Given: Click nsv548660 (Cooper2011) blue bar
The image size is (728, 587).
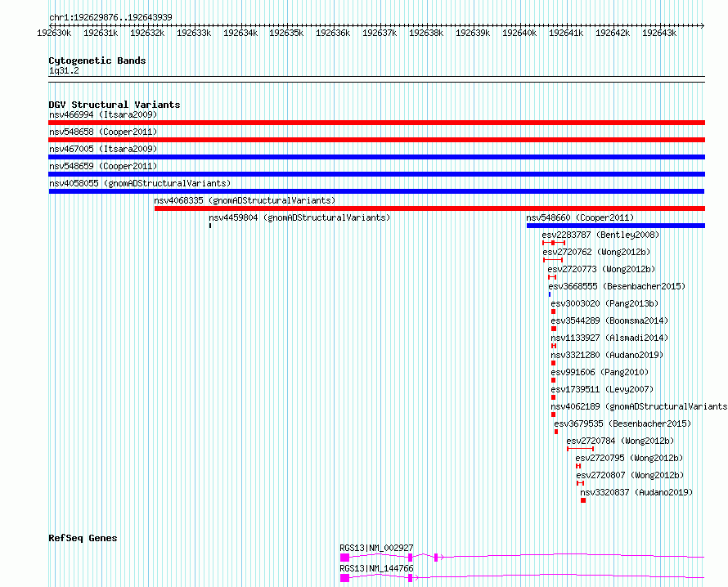Looking at the screenshot, I should click(x=616, y=226).
